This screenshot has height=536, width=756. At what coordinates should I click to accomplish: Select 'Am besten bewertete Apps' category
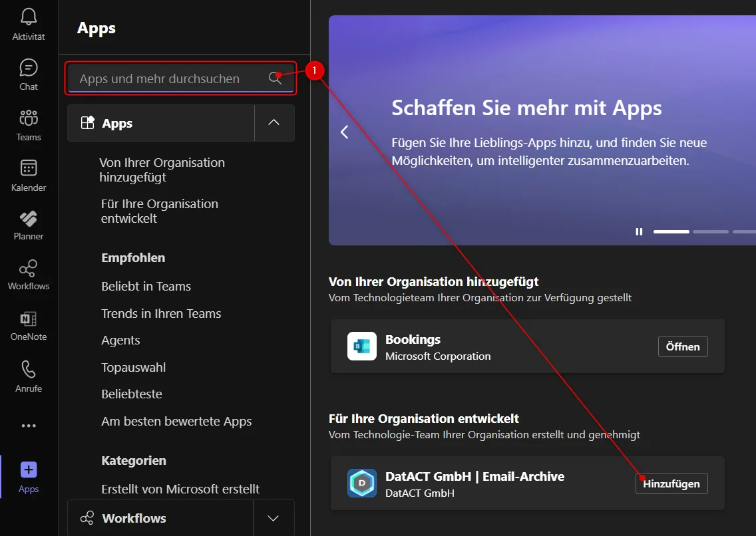click(176, 422)
